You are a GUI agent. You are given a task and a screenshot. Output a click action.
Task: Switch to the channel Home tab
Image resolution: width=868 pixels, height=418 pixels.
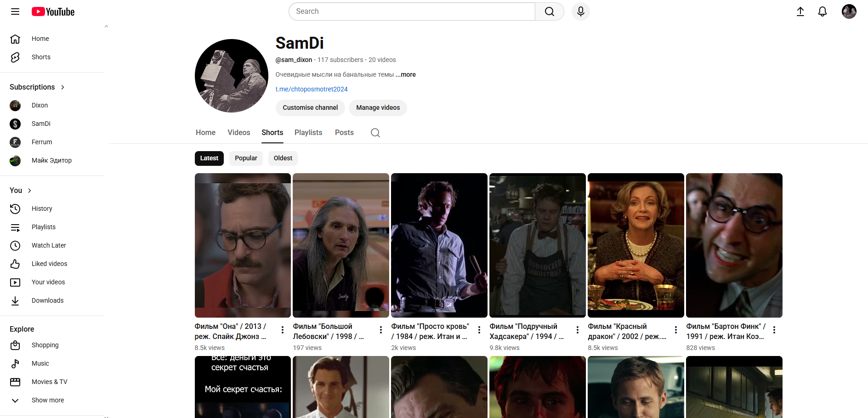point(205,133)
